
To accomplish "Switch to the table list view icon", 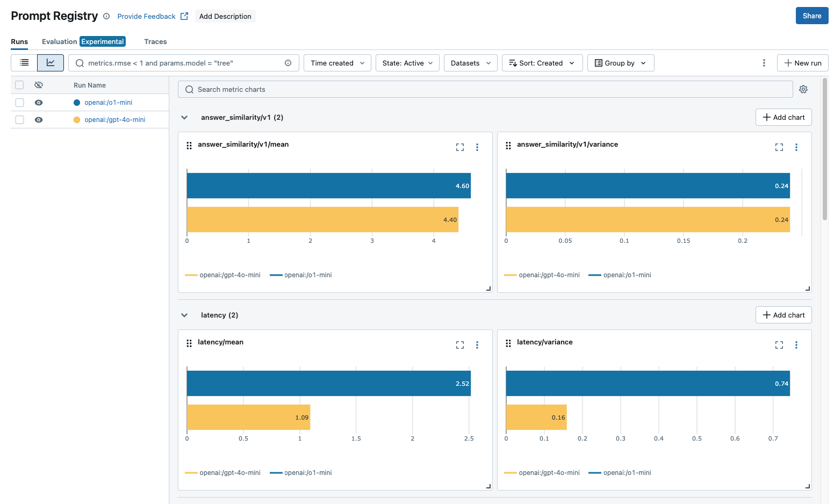I will pyautogui.click(x=24, y=63).
